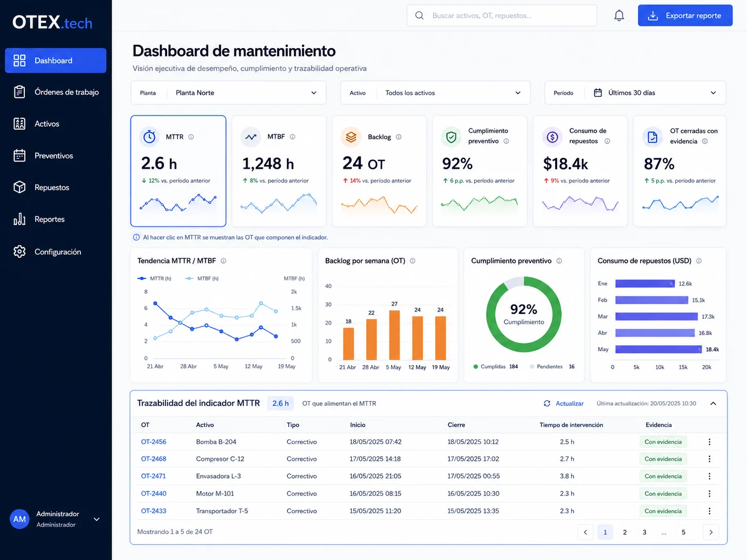This screenshot has width=747, height=560.
Task: Click the previous page arrow
Action: (586, 532)
